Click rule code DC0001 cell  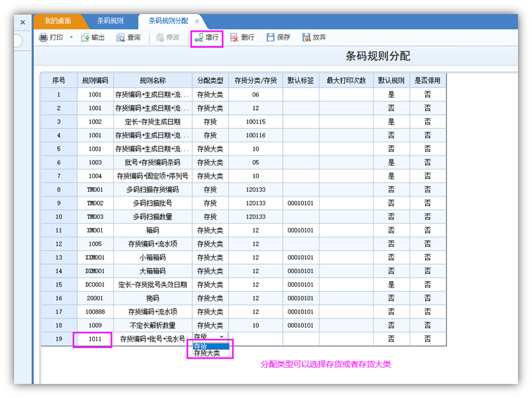[x=95, y=285]
